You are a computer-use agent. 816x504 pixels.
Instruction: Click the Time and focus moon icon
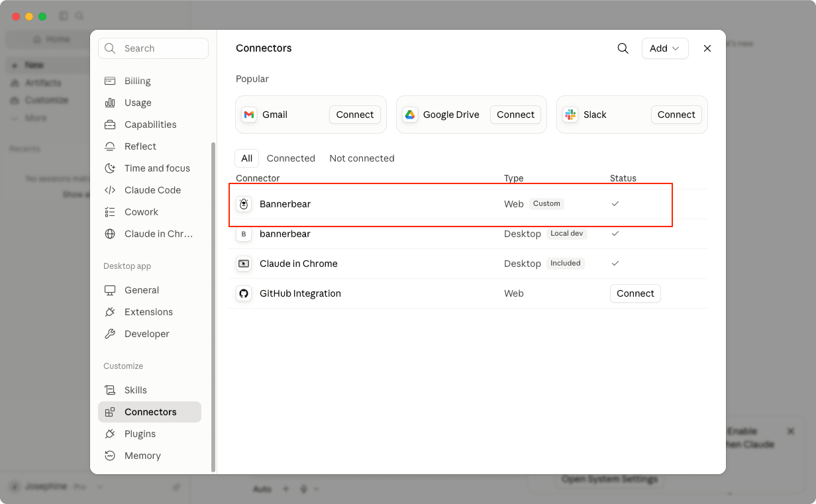tap(110, 168)
